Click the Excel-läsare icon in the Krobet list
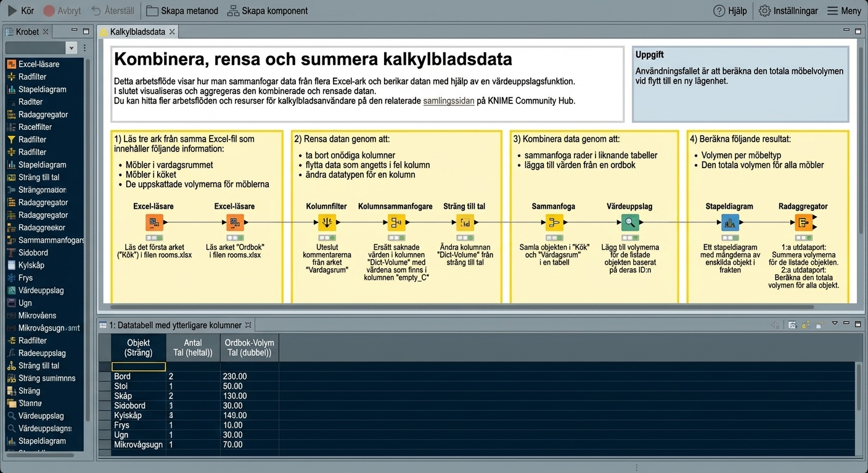868x473 pixels. (x=11, y=64)
